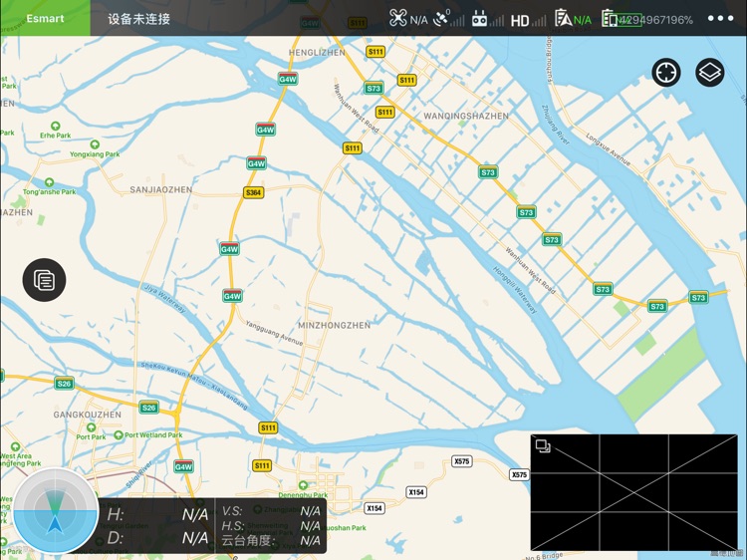747x560 pixels.
Task: Open remote battery percentage indicator
Action: pos(647,20)
